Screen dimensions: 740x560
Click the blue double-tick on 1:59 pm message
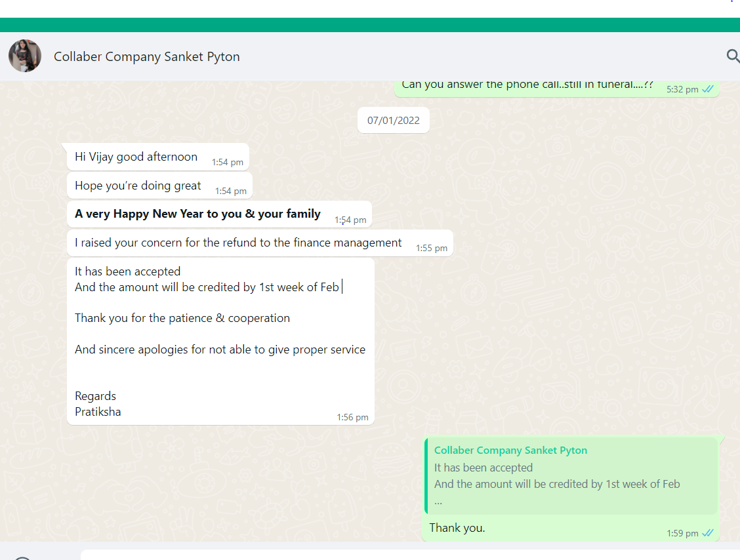coord(708,533)
